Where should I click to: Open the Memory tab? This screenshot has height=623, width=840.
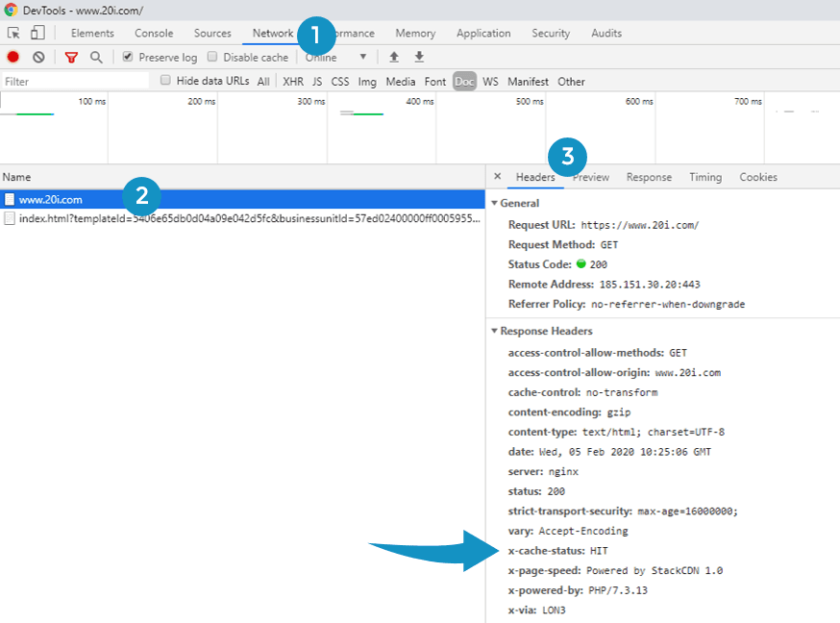tap(415, 34)
